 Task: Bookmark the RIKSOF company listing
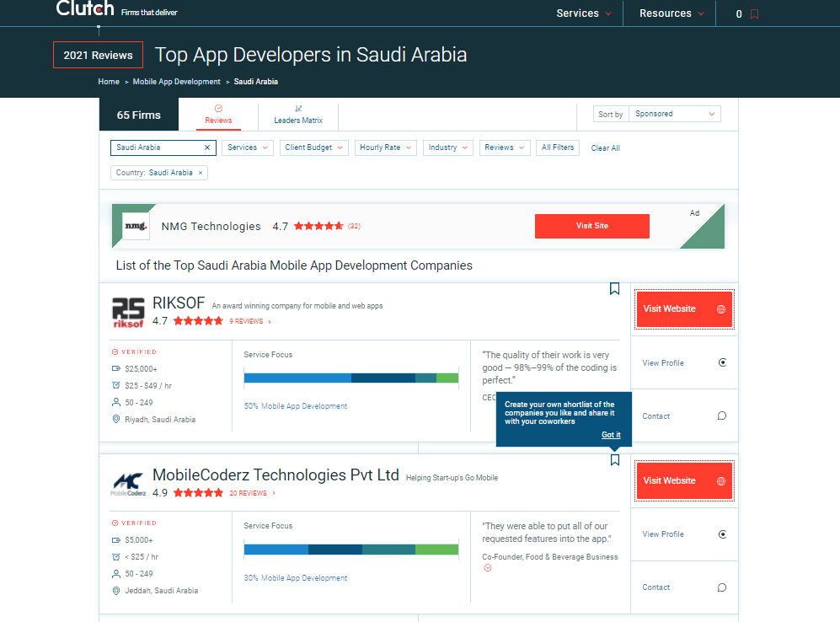tap(614, 289)
